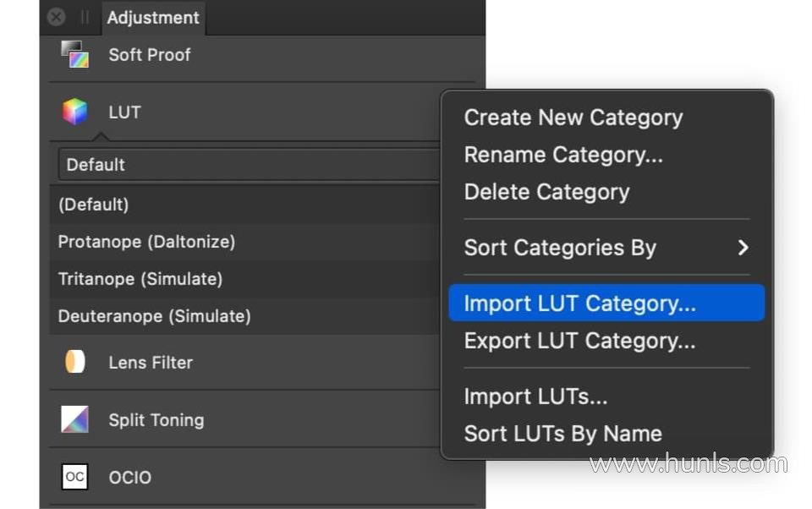Click the OCIO adjustment icon
Screen dimensions: 812x509
(74, 477)
